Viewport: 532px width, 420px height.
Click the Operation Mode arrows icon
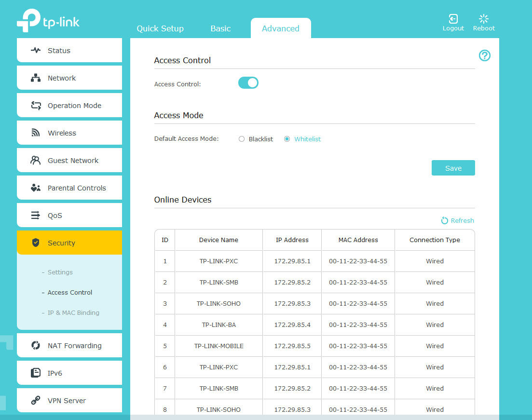click(x=36, y=106)
